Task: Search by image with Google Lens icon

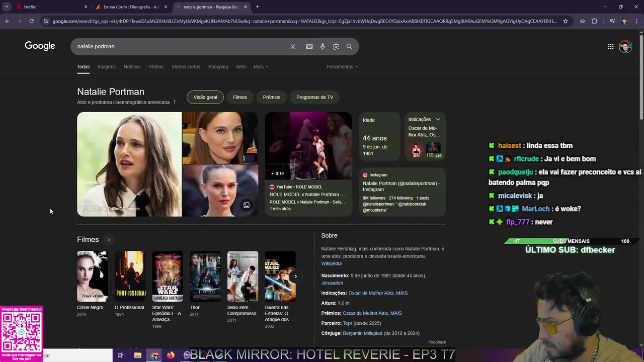Action: 336,46
